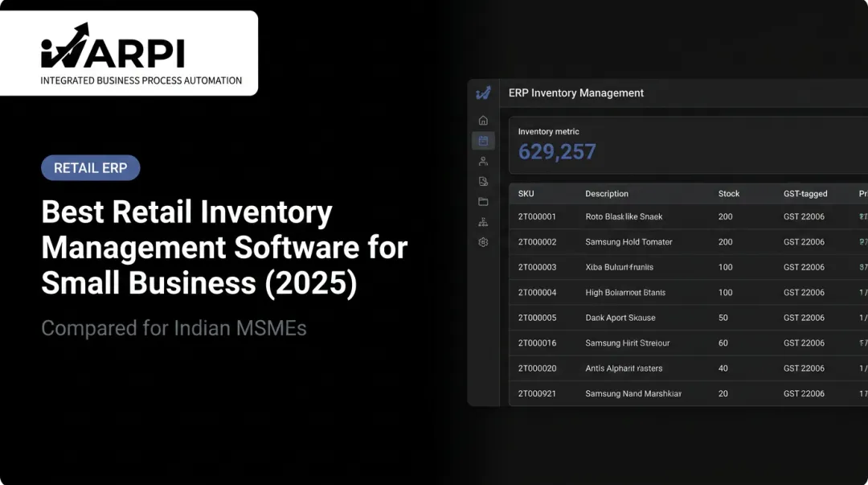Click stock value 60 for 2T000016

coord(723,343)
